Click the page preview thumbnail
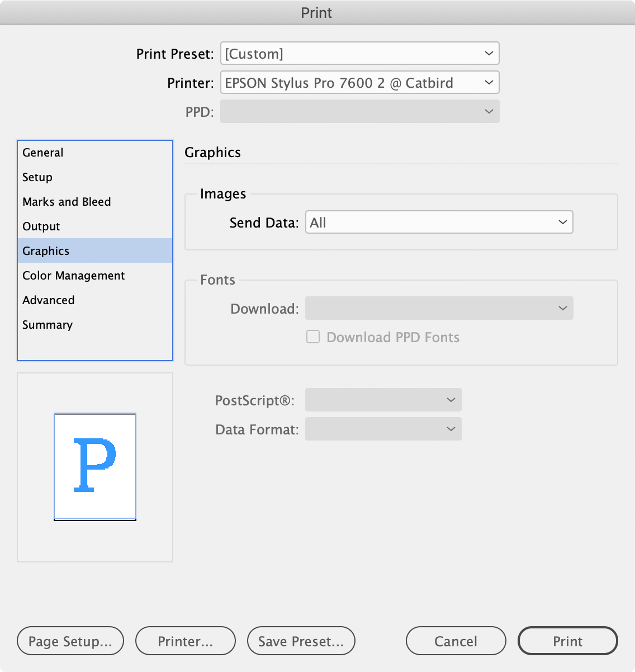Screen dimensions: 635x672 (x=94, y=465)
